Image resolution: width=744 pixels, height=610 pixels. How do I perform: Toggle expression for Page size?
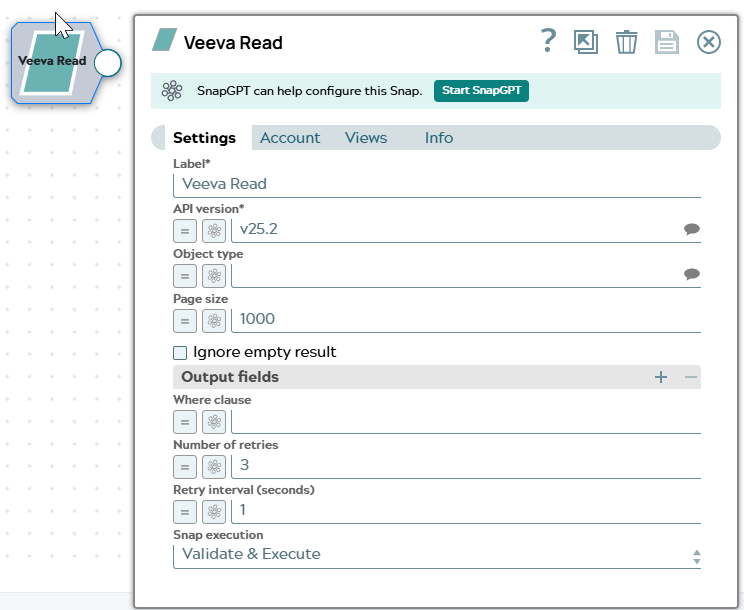point(185,321)
